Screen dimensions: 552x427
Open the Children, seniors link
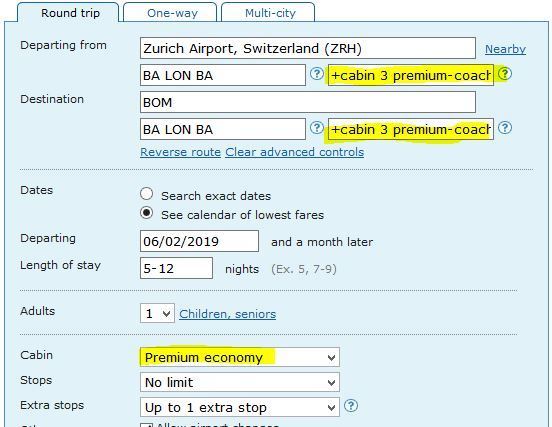click(x=228, y=314)
